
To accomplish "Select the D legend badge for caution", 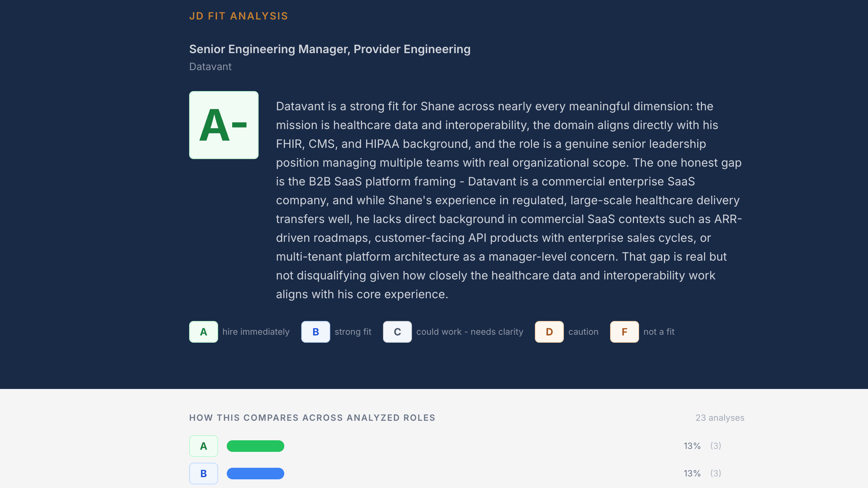I will coord(549,331).
